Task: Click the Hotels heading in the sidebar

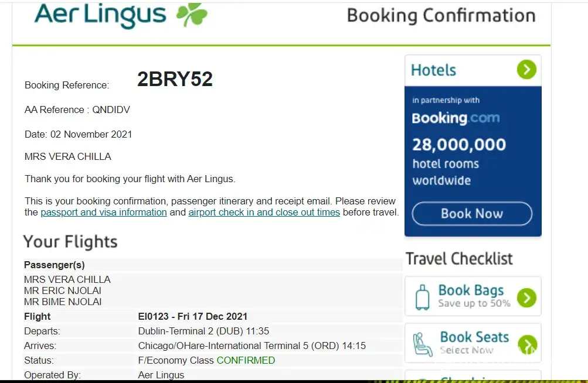Action: 433,70
